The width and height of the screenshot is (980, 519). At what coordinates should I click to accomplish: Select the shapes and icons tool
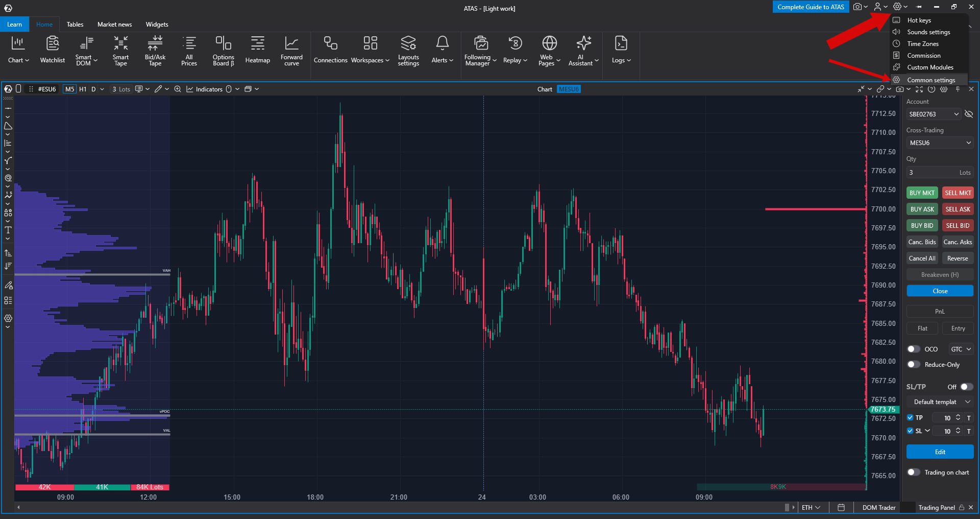8,213
